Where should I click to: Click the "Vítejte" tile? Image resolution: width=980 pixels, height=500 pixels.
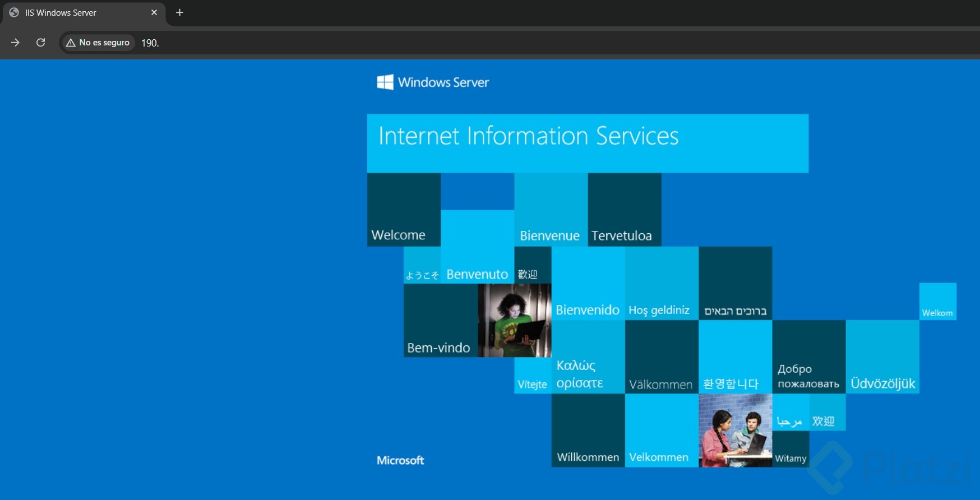(533, 375)
